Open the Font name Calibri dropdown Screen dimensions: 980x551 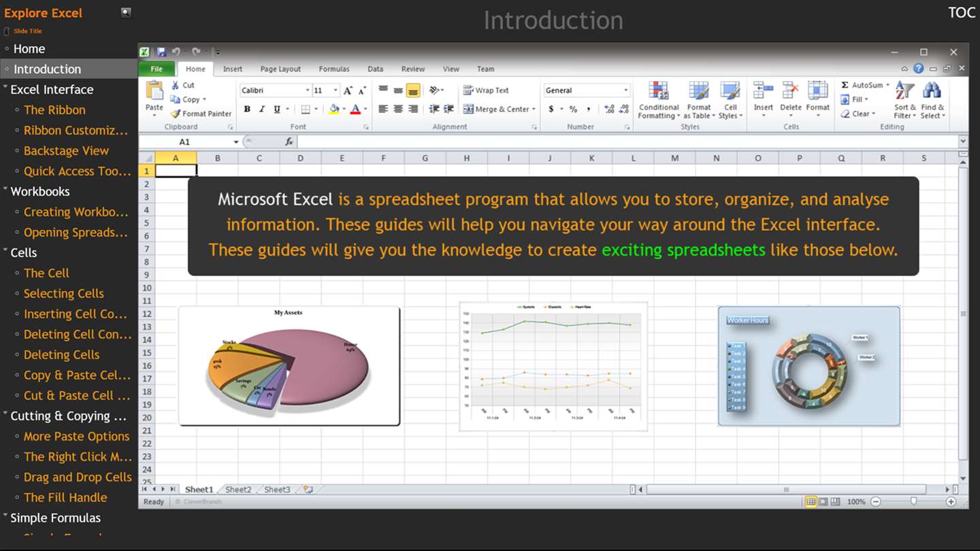pos(308,90)
